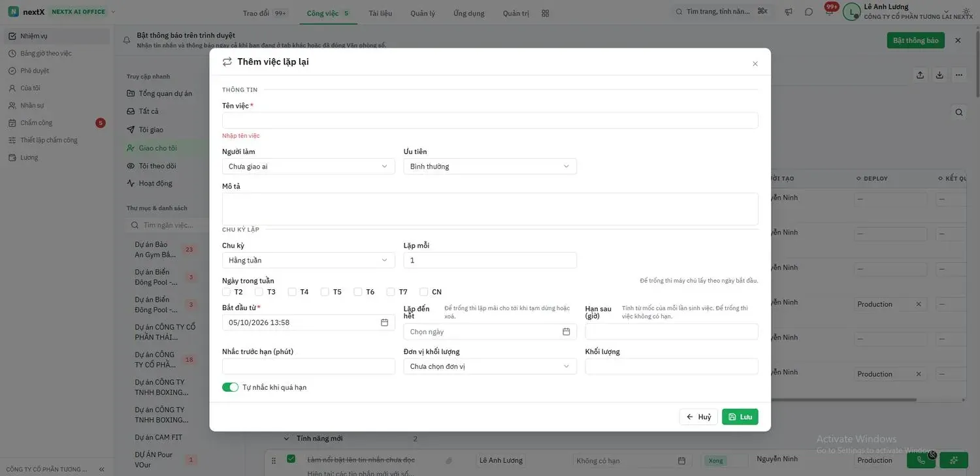Click the calendar icon in Bắt đầu từ

point(384,323)
